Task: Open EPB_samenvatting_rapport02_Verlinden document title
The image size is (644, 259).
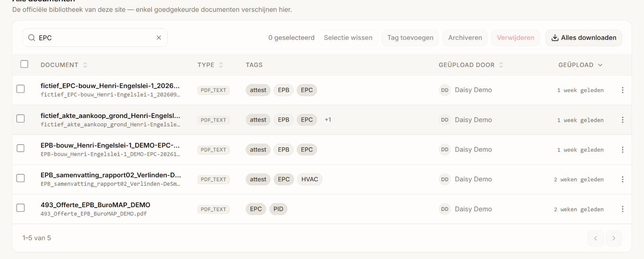Action: 111,175
